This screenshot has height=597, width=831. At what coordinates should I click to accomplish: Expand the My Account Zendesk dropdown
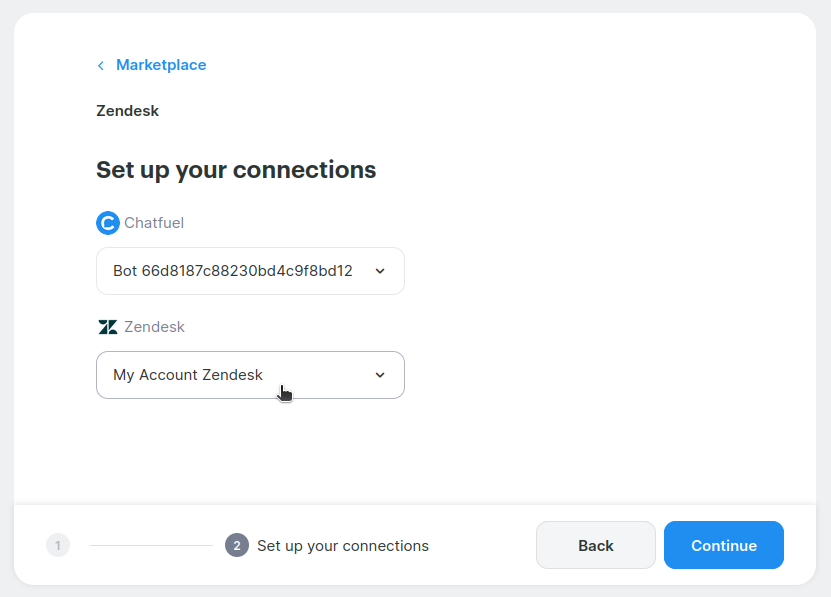pyautogui.click(x=250, y=375)
